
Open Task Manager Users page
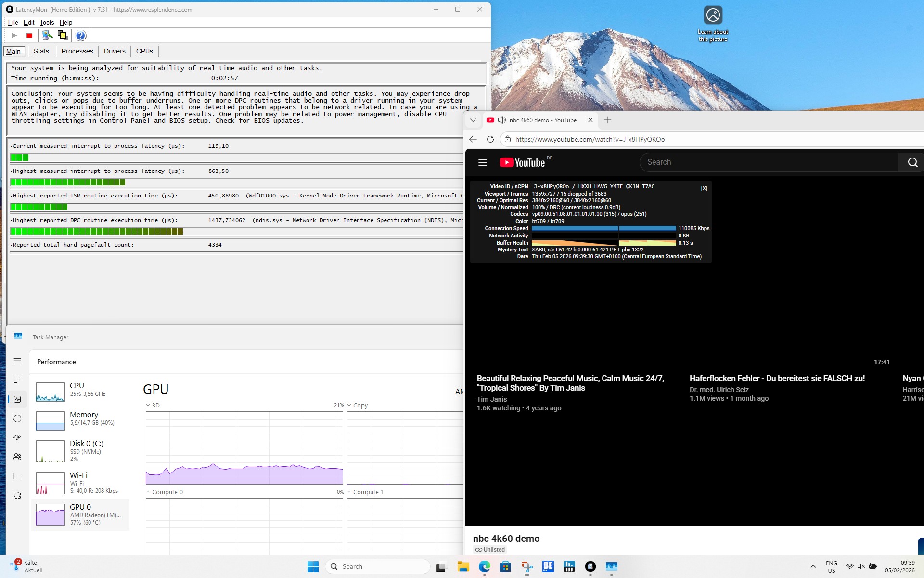pyautogui.click(x=17, y=457)
